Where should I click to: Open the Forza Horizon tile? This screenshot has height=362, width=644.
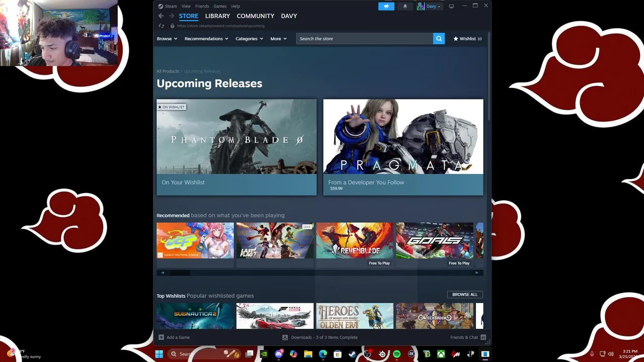click(x=275, y=316)
